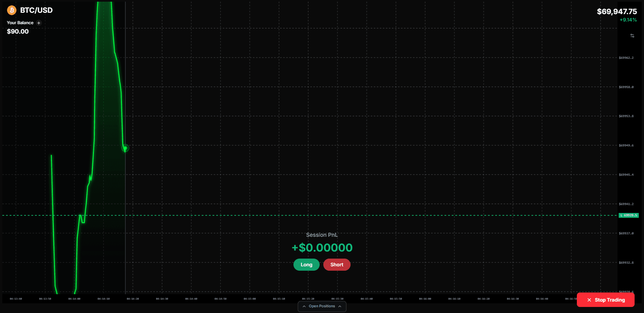Click the $69962.2 price axis label
Viewport: 644px width, 313px height.
pyautogui.click(x=626, y=58)
